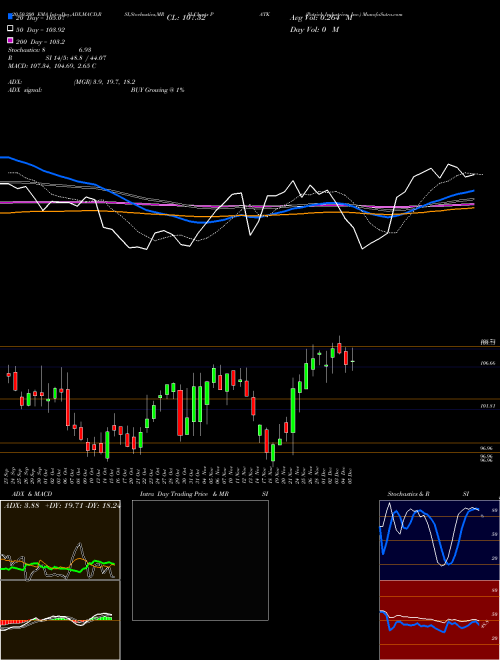The height and width of the screenshot is (660, 500).
Task: Open the empty Intra Day Trading chart box
Action: tap(200, 560)
